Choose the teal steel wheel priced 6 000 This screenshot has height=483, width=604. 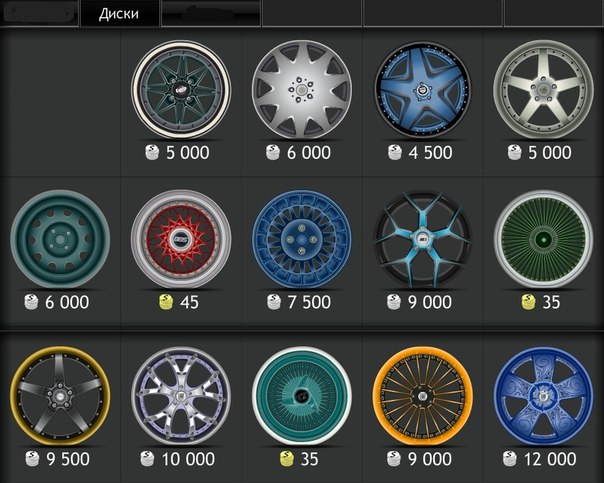[x=60, y=239]
